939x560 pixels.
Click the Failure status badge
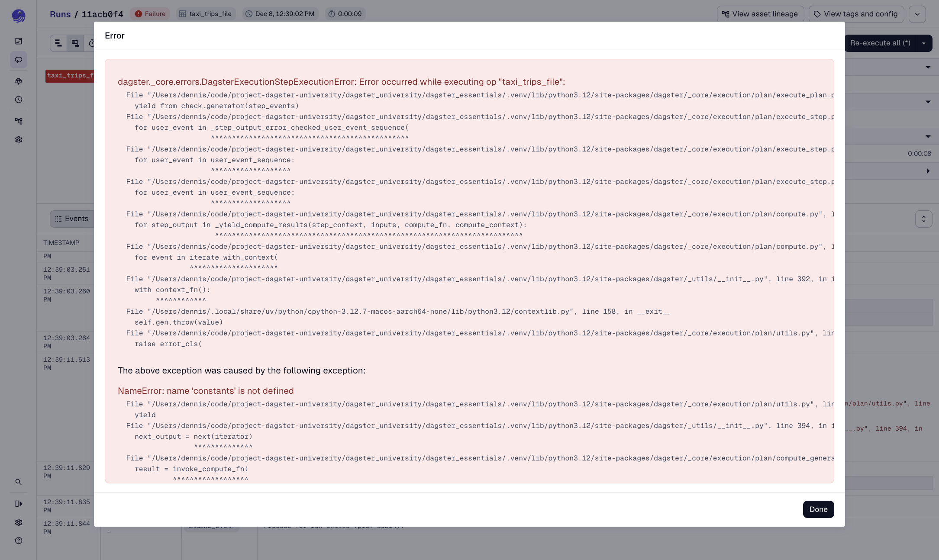point(150,13)
